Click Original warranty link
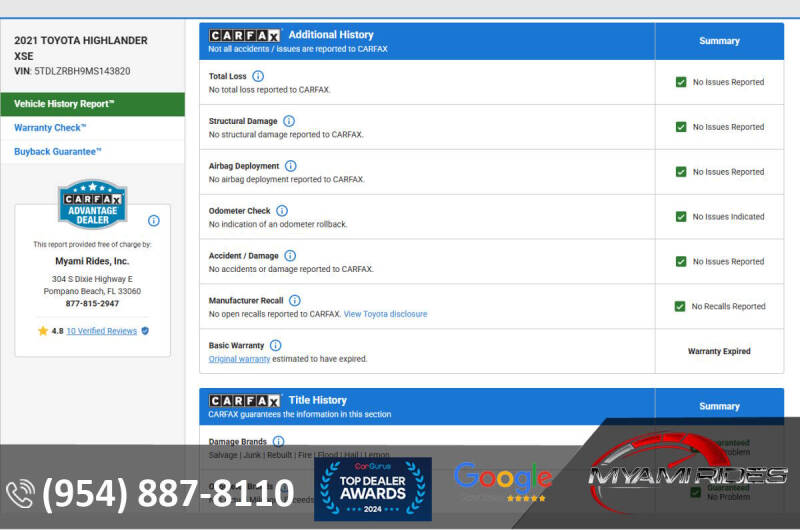This screenshot has height=530, width=800. point(239,359)
